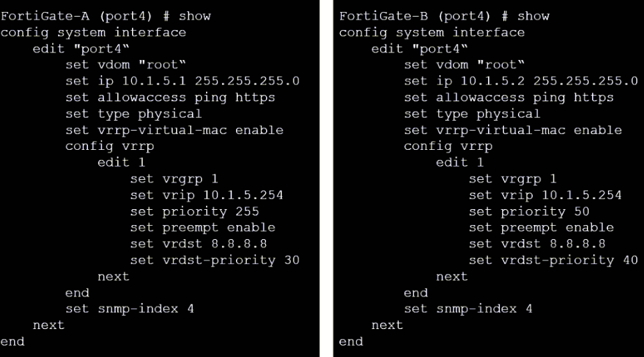The height and width of the screenshot is (357, 644).
Task: Click the FortiGate-B show command prompt
Action: pos(444,15)
